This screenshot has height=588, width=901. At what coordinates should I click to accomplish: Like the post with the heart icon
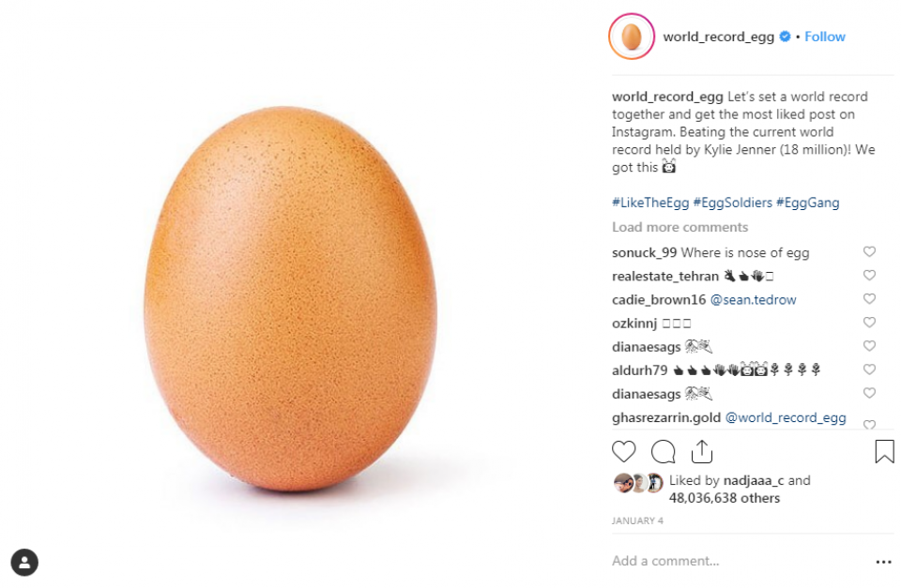[624, 452]
